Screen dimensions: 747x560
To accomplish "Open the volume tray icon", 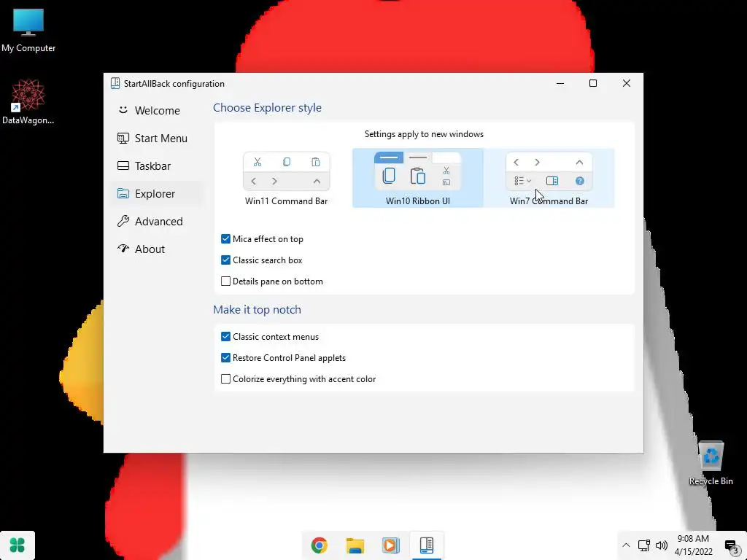I will pyautogui.click(x=661, y=545).
